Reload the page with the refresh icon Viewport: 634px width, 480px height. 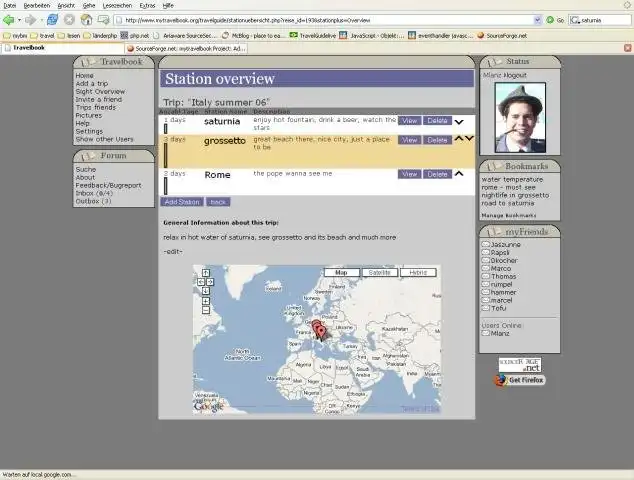(x=53, y=19)
